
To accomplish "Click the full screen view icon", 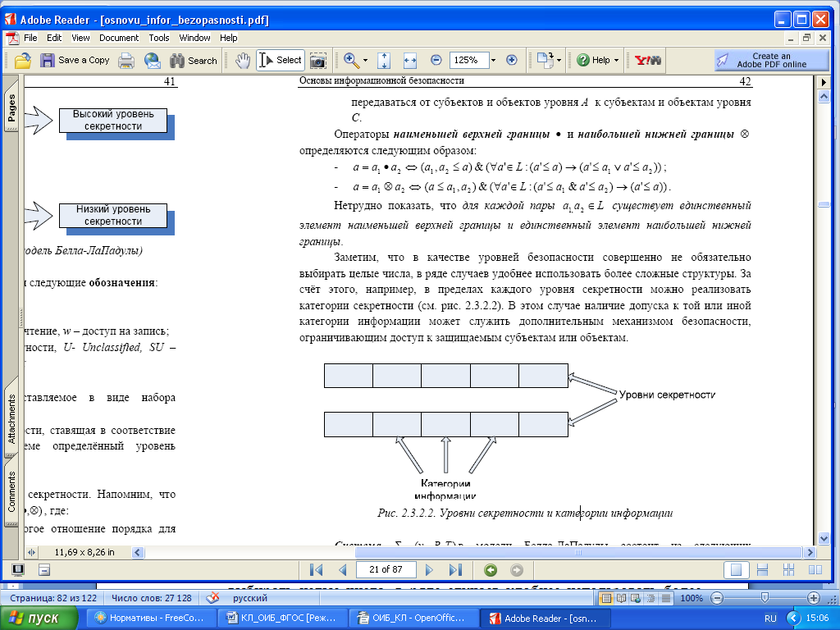I will [x=18, y=570].
